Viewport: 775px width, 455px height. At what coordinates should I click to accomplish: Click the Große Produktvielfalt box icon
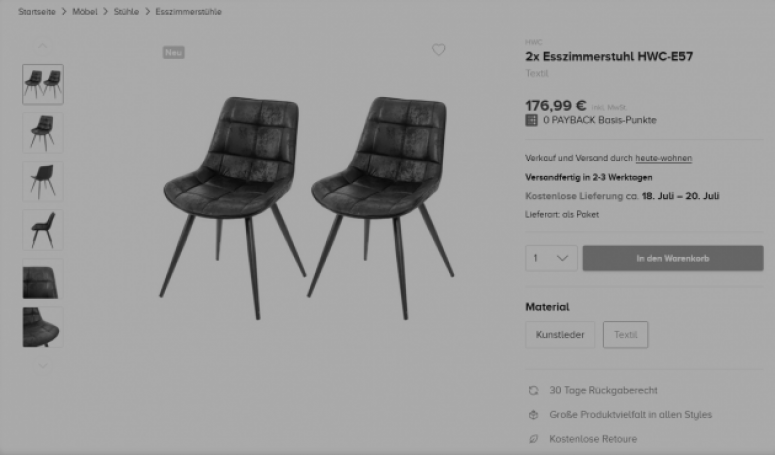(533, 415)
